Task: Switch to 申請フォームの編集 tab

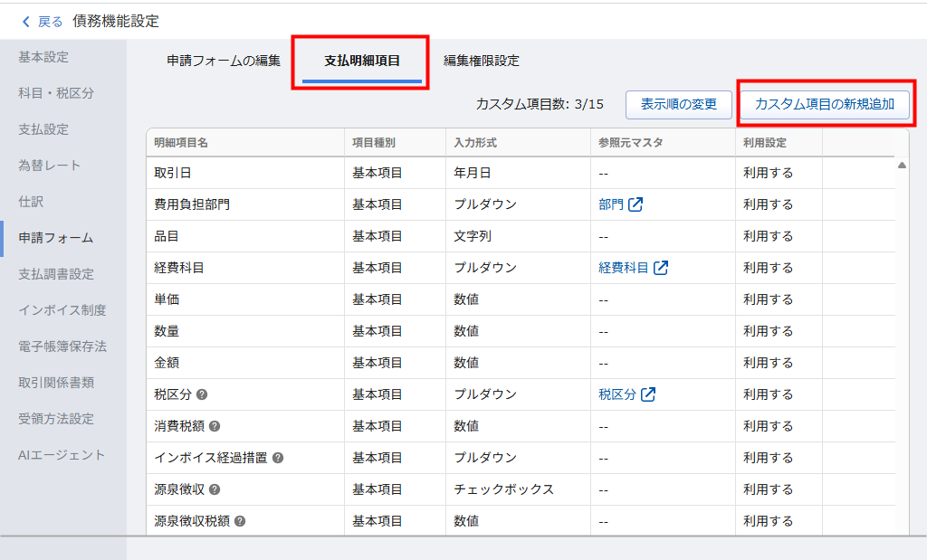Action: [x=224, y=62]
